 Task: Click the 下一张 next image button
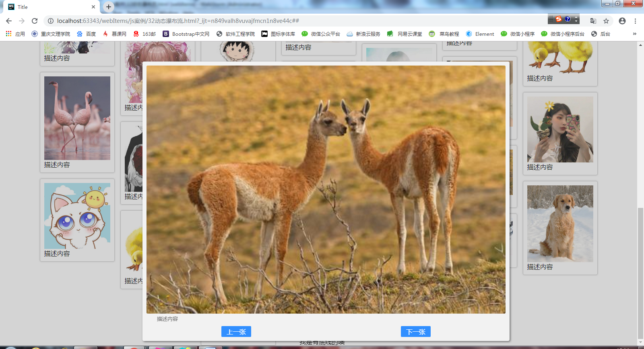click(x=416, y=332)
